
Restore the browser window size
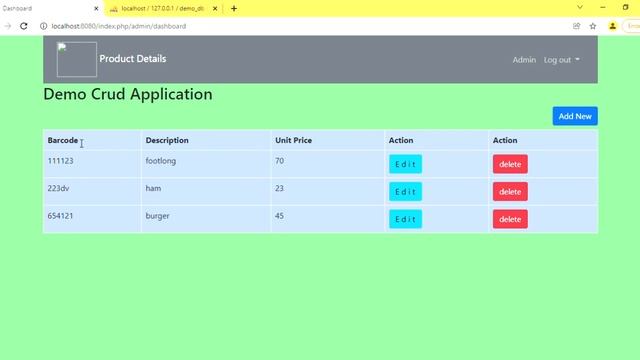[625, 7]
